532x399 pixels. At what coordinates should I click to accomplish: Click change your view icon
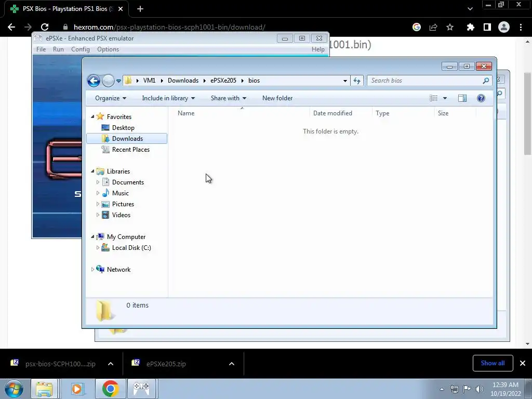tap(434, 98)
